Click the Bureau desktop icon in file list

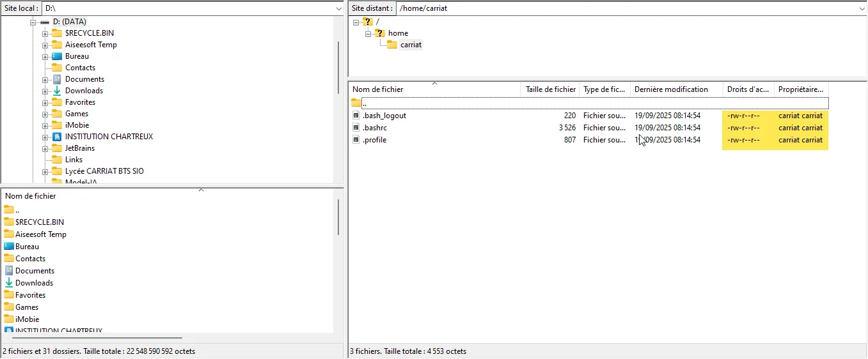9,247
